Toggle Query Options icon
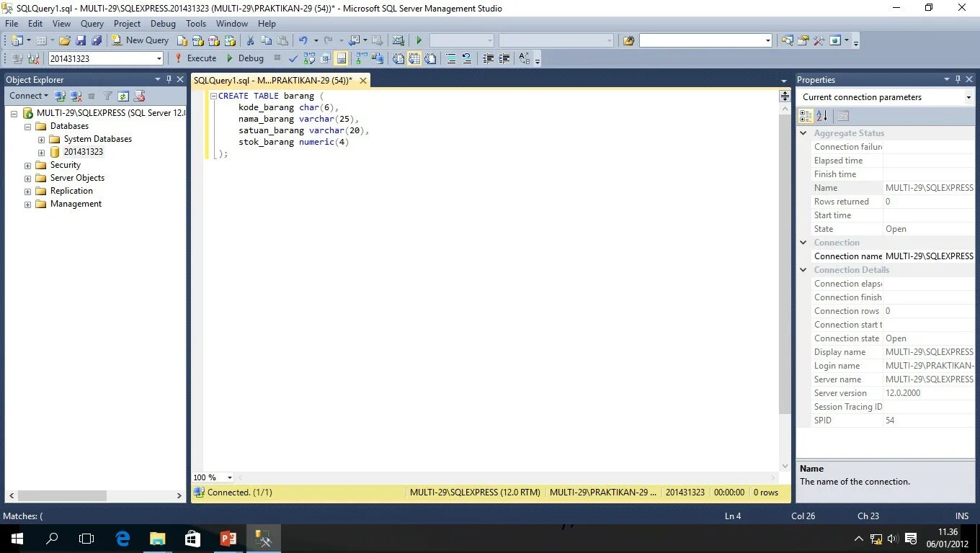Viewport: 980px width, 553px height. [325, 58]
